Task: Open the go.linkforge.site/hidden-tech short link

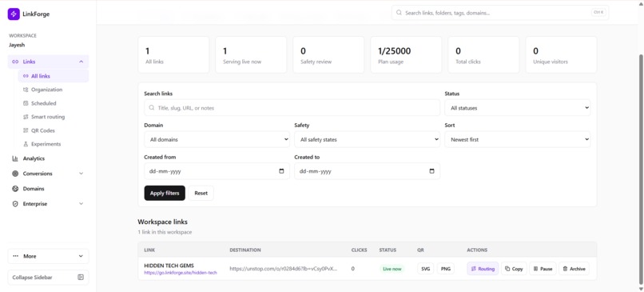Action: point(181,273)
